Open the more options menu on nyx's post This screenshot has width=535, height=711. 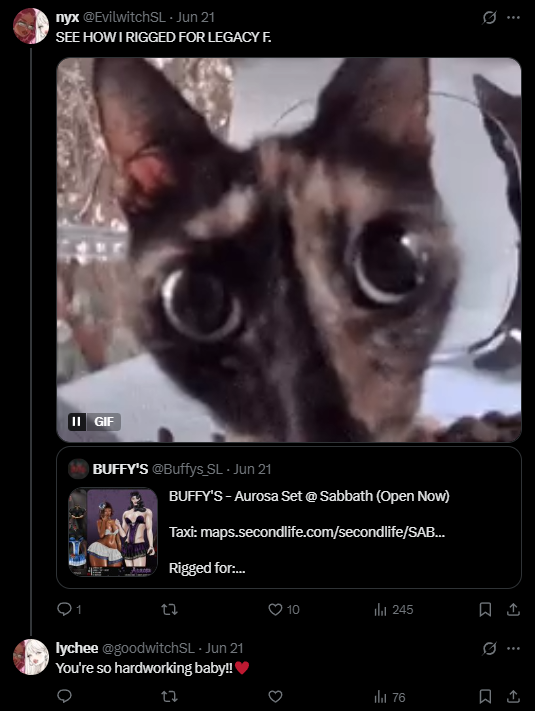pos(513,18)
